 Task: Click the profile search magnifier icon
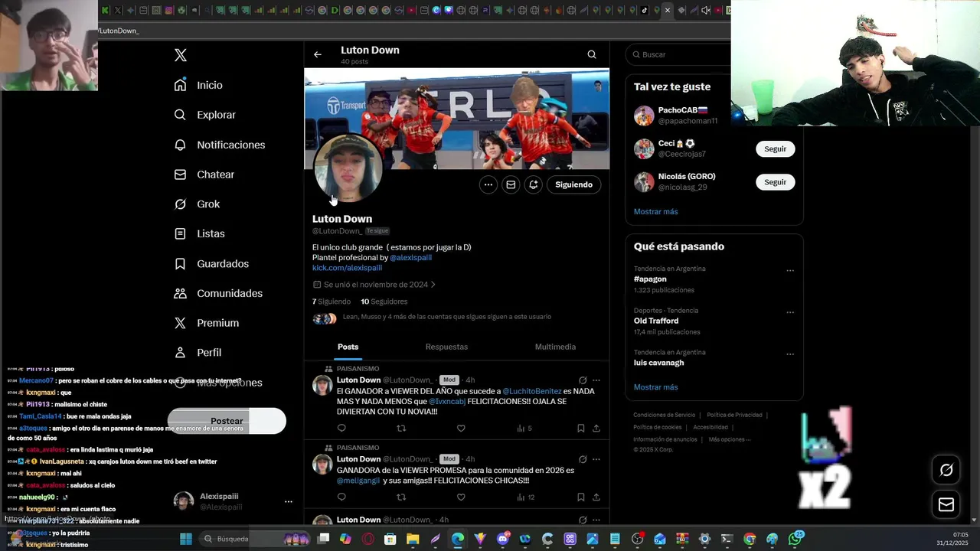pyautogui.click(x=592, y=54)
